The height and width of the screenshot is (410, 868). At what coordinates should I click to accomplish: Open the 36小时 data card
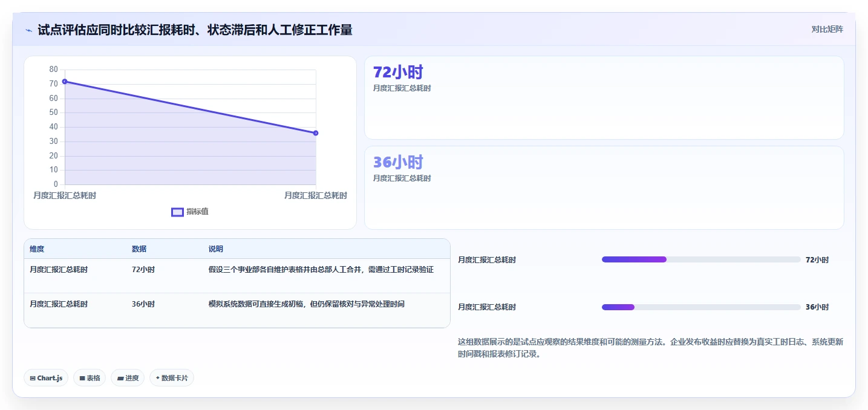pos(604,187)
